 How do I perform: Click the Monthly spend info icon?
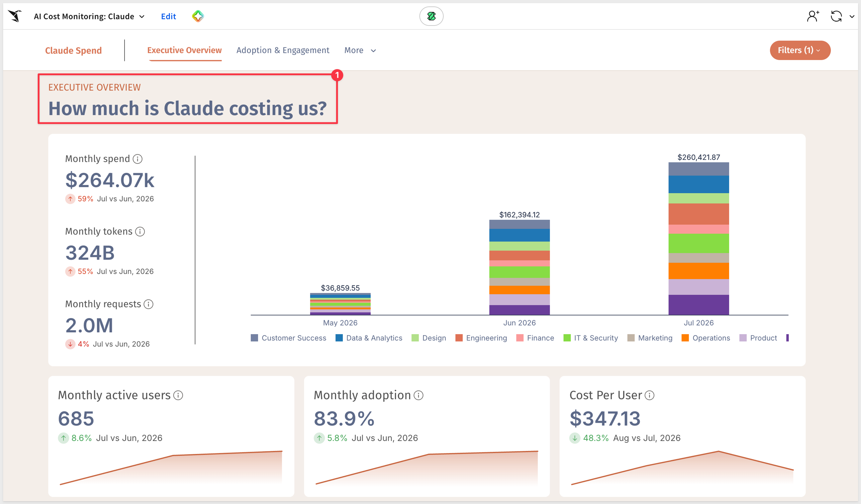click(137, 159)
